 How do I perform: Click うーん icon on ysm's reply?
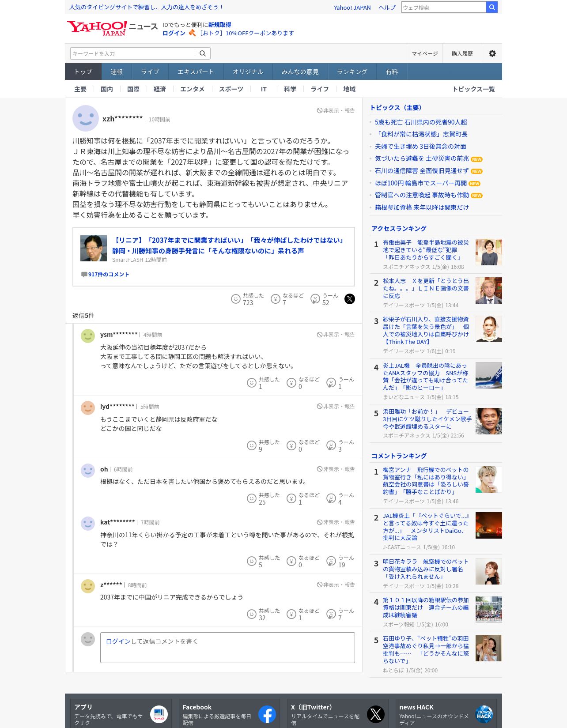[x=331, y=383]
